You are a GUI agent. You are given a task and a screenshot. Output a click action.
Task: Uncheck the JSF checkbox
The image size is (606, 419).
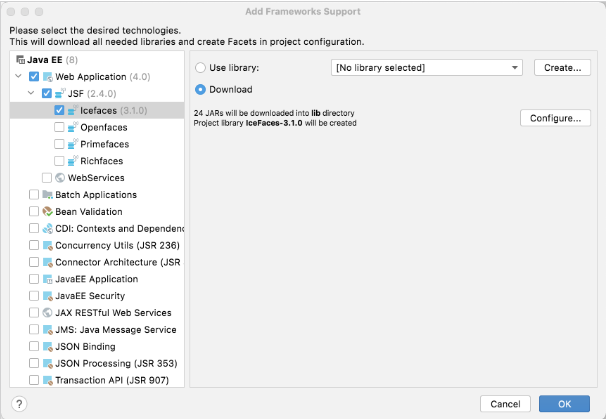pyautogui.click(x=47, y=94)
